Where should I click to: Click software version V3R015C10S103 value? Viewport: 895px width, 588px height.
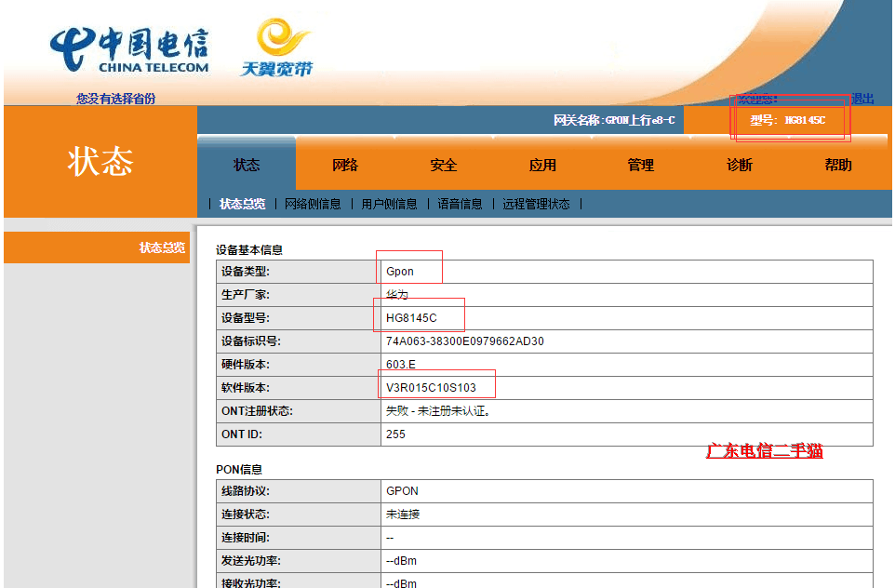click(431, 388)
